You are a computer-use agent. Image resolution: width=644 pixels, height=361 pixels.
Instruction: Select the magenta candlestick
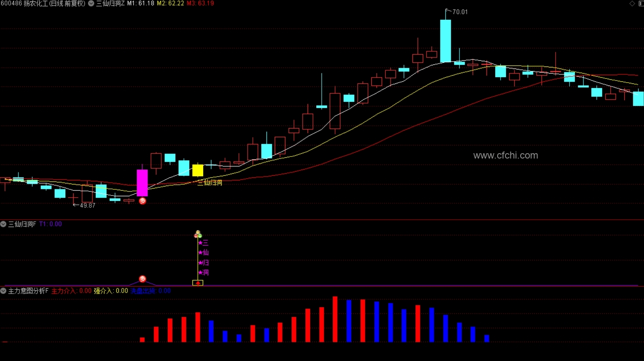tap(142, 183)
